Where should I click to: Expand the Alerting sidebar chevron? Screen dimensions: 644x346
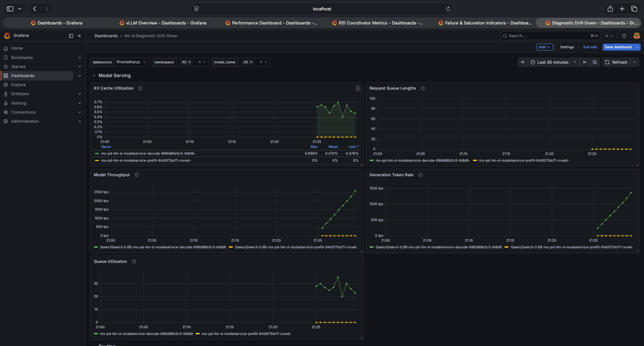(80, 103)
